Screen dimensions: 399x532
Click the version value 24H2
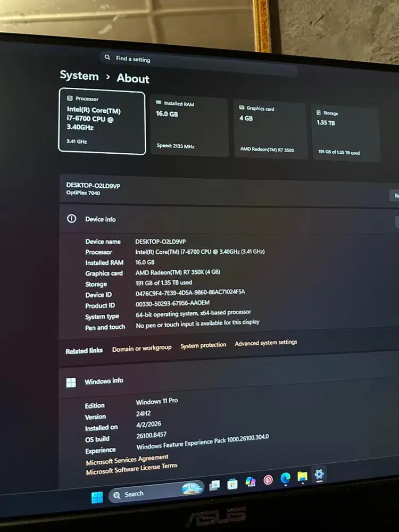143,413
